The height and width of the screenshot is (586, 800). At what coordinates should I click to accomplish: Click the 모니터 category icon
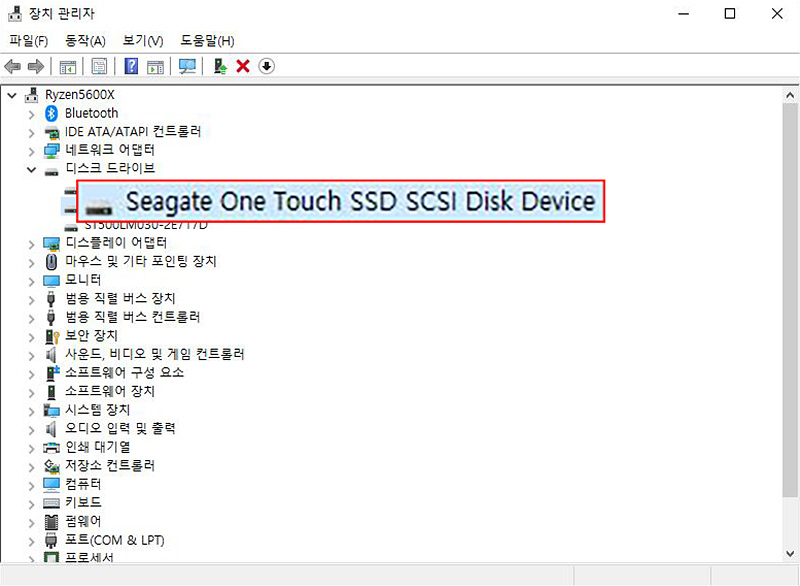(x=52, y=281)
